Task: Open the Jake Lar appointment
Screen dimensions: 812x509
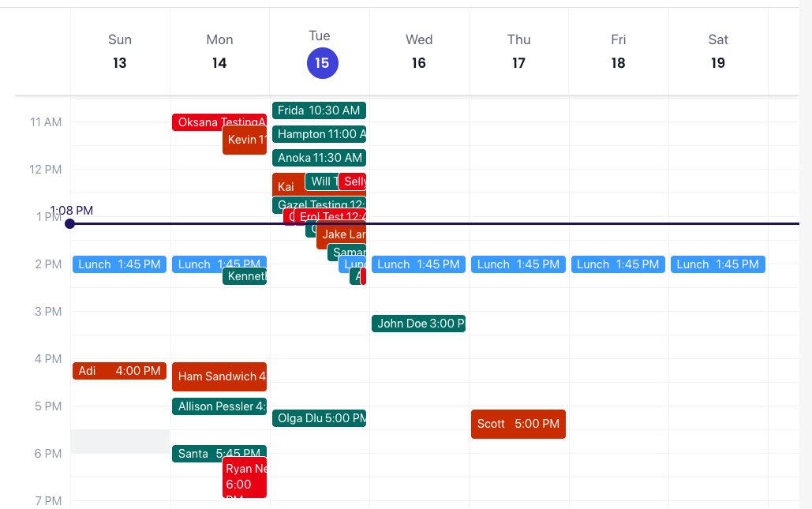Action: pos(342,236)
